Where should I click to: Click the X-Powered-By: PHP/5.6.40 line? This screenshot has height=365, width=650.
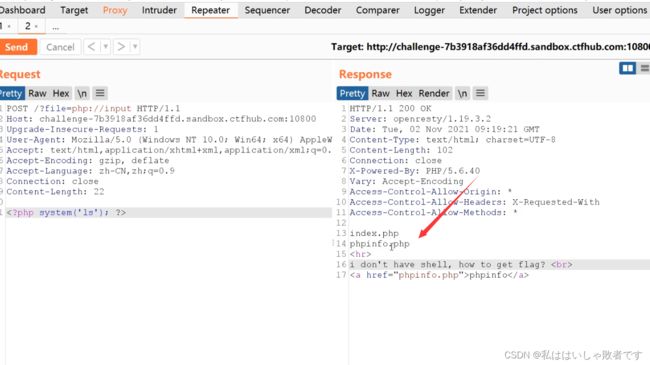pyautogui.click(x=415, y=171)
